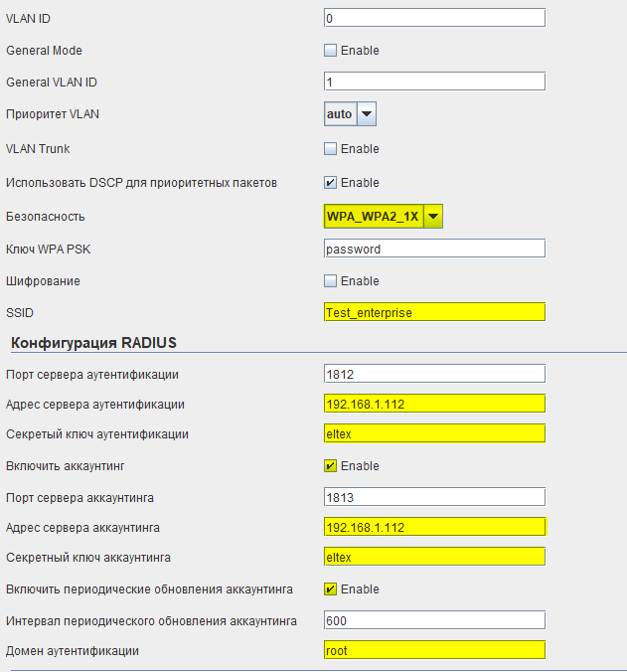
Task: Disable the Включить аккаунтинг checkbox
Action: (x=330, y=466)
